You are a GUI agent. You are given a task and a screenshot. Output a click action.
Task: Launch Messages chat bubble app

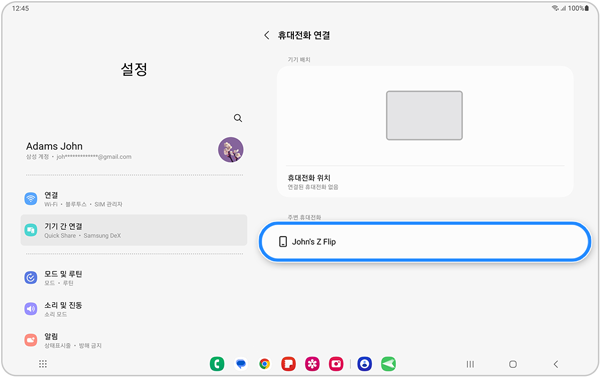tap(241, 364)
